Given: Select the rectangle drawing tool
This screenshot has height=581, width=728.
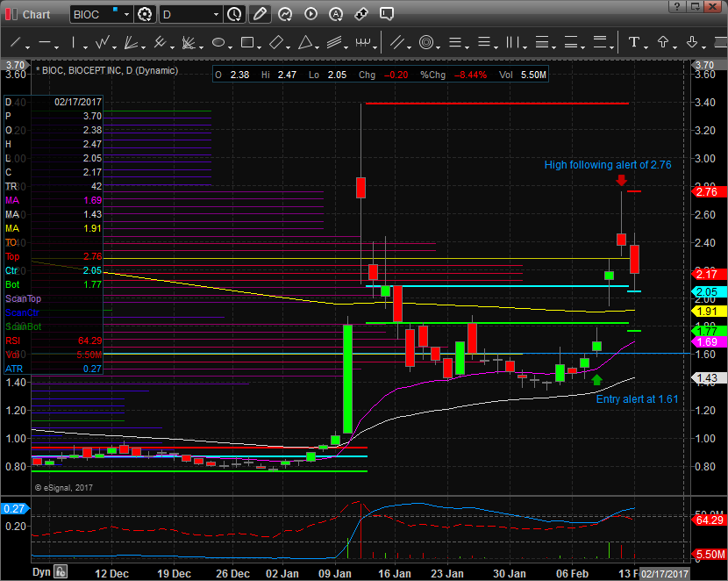Looking at the screenshot, I should point(247,43).
